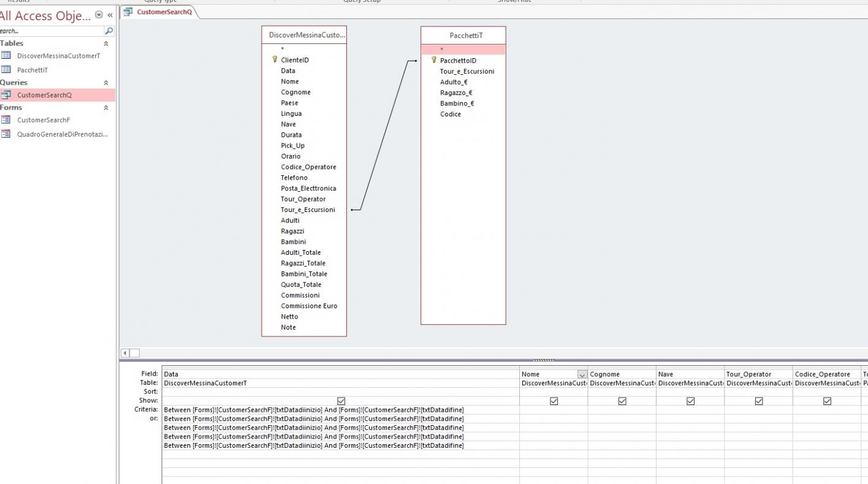Select Tour_e_Escursioni in DiscoverMessinaCustomer field list
This screenshot has height=484, width=868.
click(308, 210)
